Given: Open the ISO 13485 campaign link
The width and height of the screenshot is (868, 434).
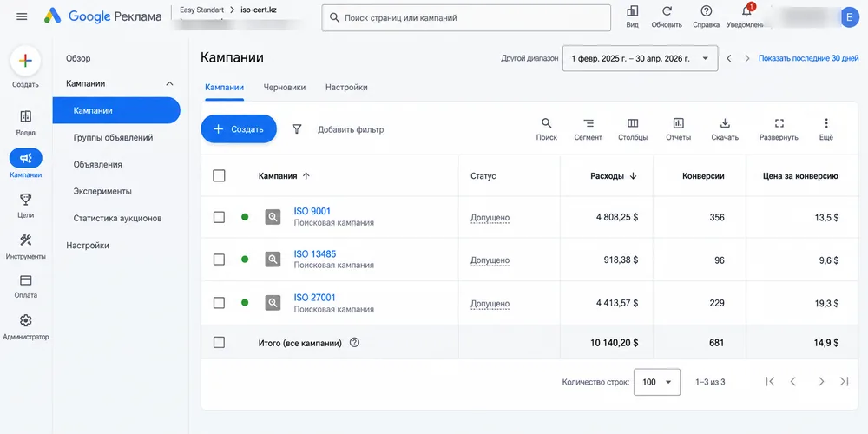Looking at the screenshot, I should (x=315, y=254).
